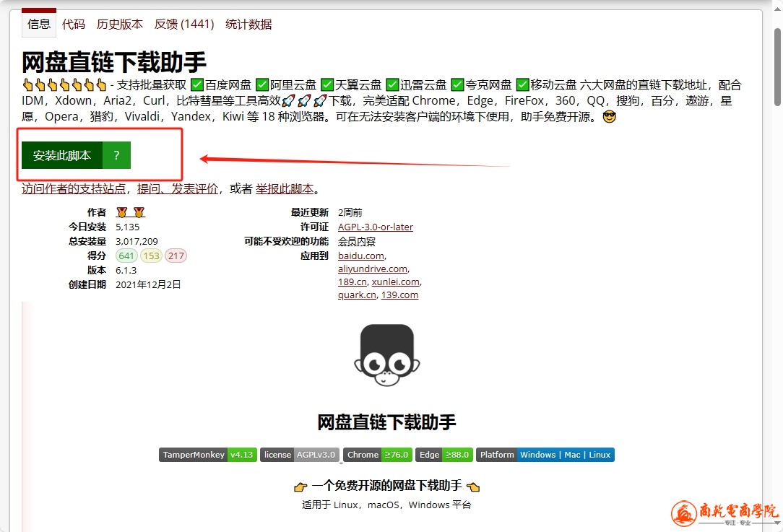Click the page's vertical scrollbar thumb
783x532 pixels.
(777, 67)
